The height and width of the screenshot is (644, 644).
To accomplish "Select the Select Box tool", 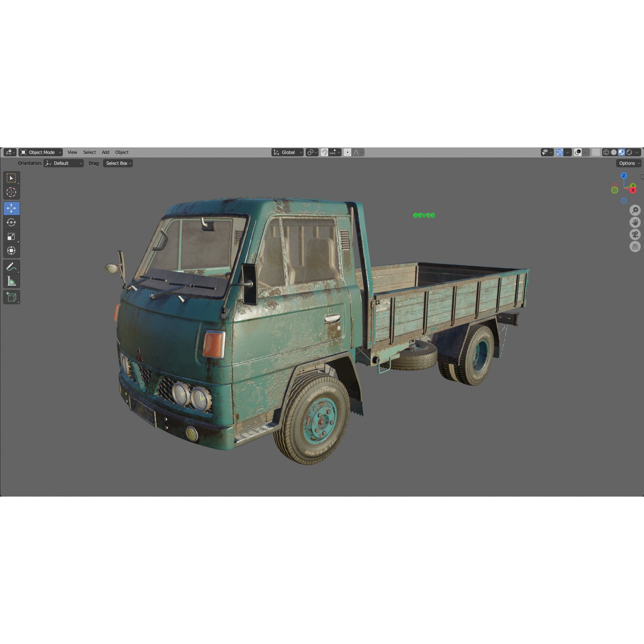I will click(11, 178).
